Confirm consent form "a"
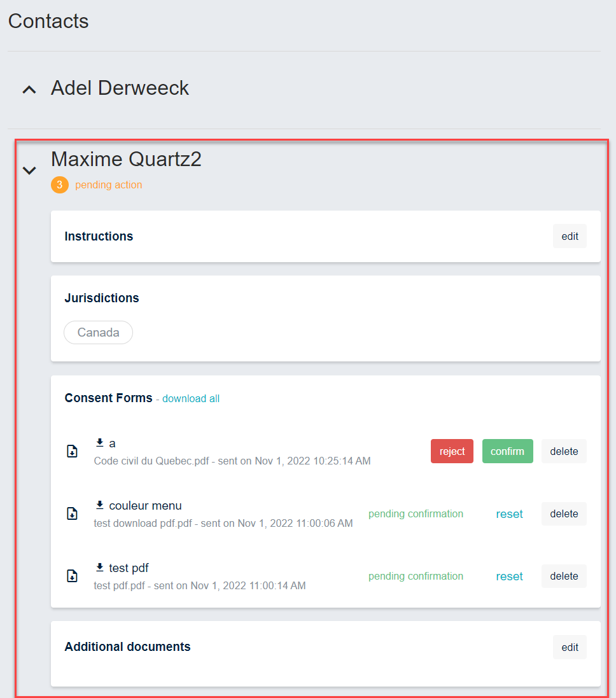The image size is (616, 698). 507,451
